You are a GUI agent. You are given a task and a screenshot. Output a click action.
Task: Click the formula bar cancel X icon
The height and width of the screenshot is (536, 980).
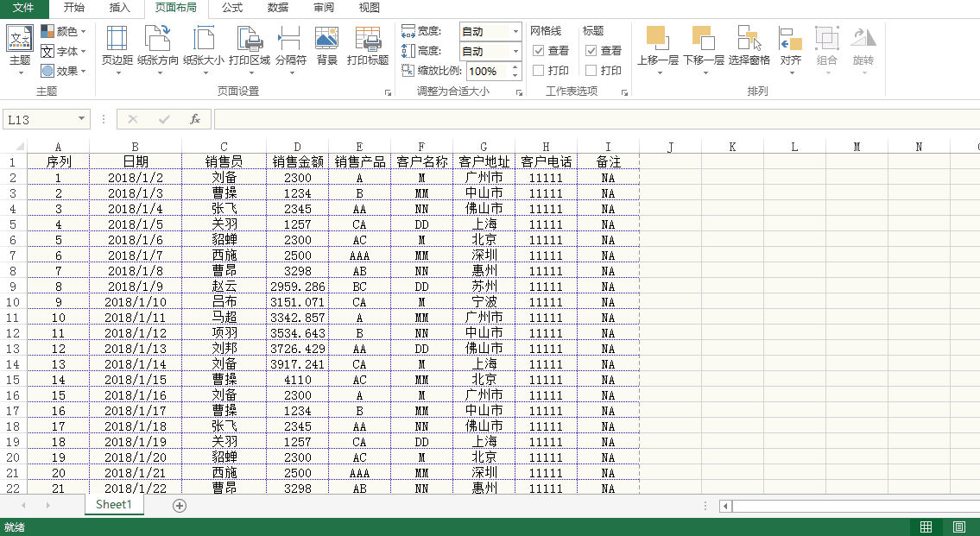pos(132,119)
